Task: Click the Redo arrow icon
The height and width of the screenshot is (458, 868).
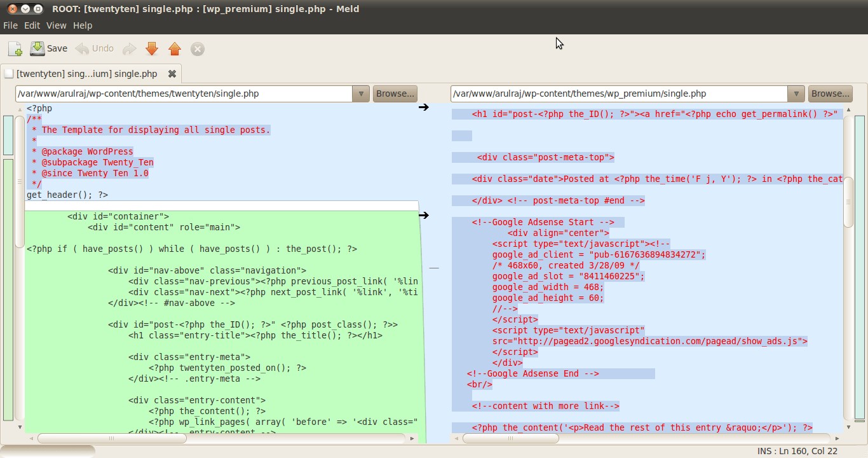Action: (129, 49)
